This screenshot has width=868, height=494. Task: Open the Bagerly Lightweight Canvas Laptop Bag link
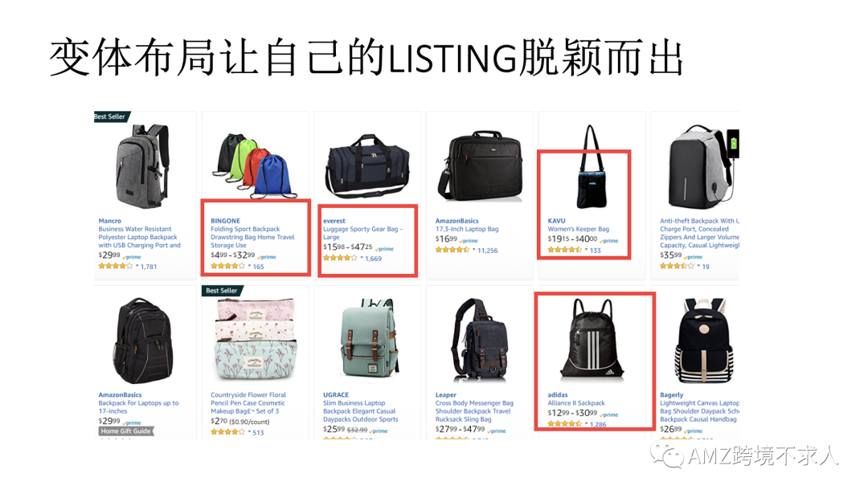tap(699, 411)
